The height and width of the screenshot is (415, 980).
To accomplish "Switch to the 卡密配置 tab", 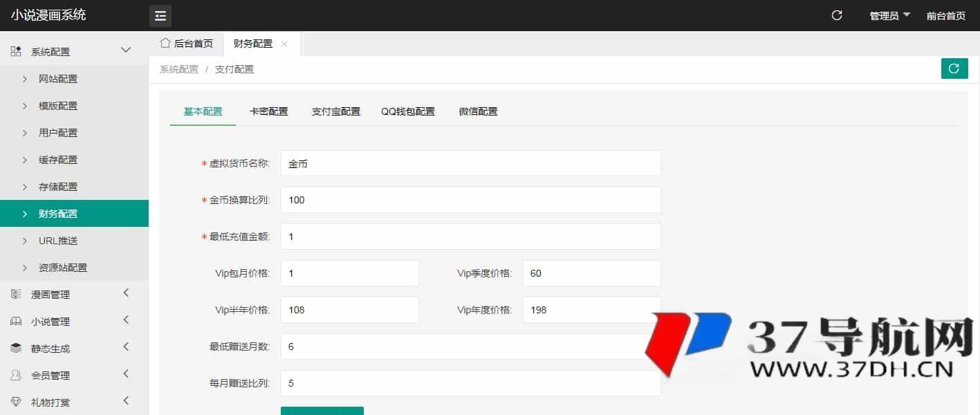I will [268, 111].
